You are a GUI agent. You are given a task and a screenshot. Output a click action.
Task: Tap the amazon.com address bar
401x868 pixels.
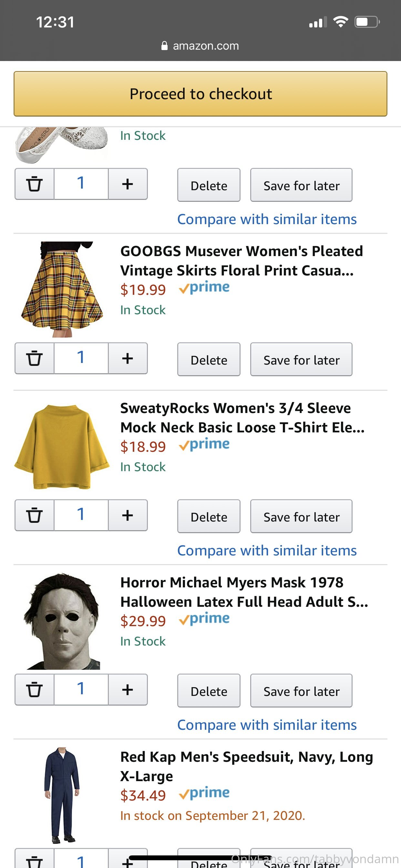(200, 46)
